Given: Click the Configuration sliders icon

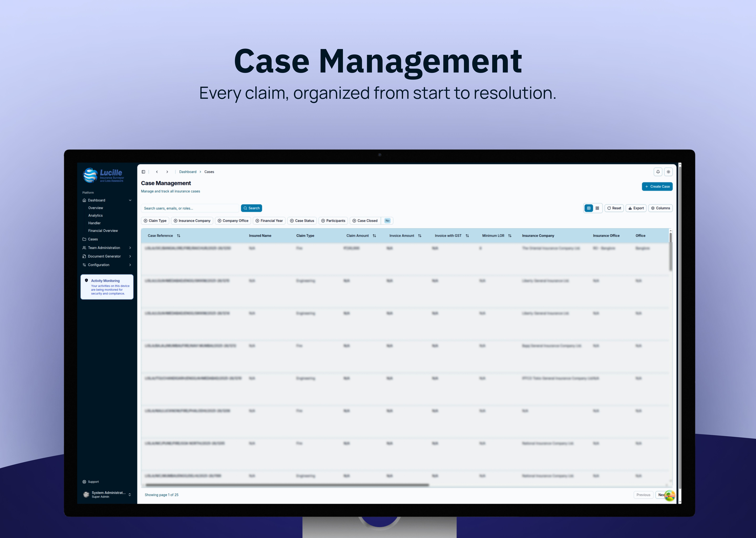Looking at the screenshot, I should tap(84, 265).
